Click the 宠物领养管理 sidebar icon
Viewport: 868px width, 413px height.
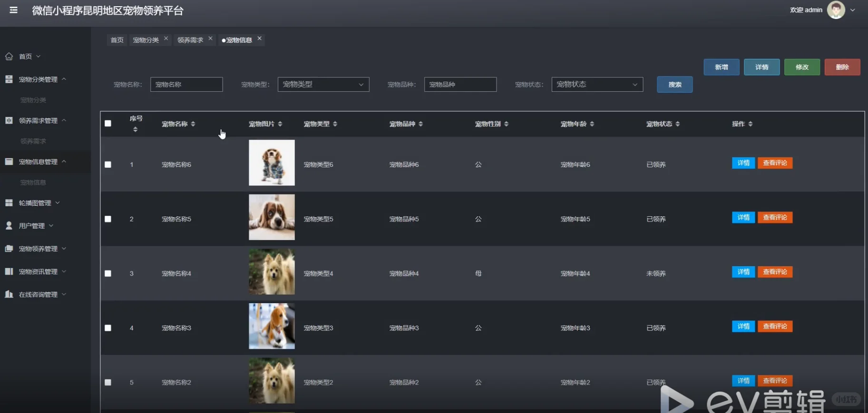click(9, 249)
